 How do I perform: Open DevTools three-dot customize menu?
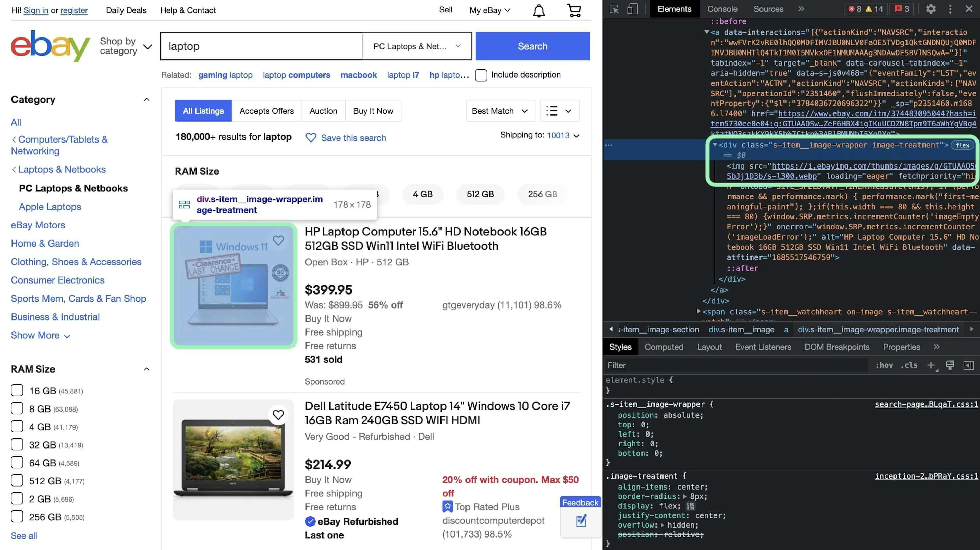tap(950, 9)
